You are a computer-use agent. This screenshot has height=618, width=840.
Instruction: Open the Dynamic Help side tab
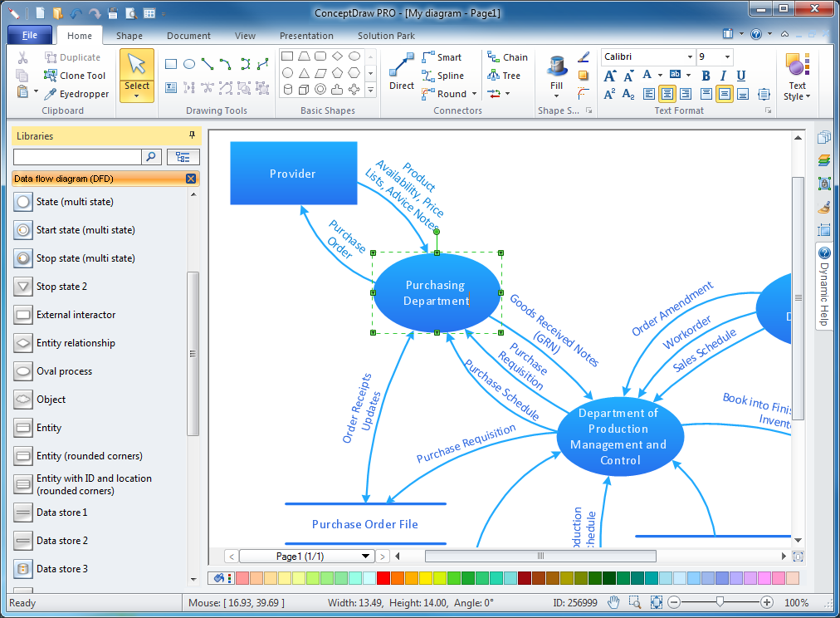click(x=824, y=287)
